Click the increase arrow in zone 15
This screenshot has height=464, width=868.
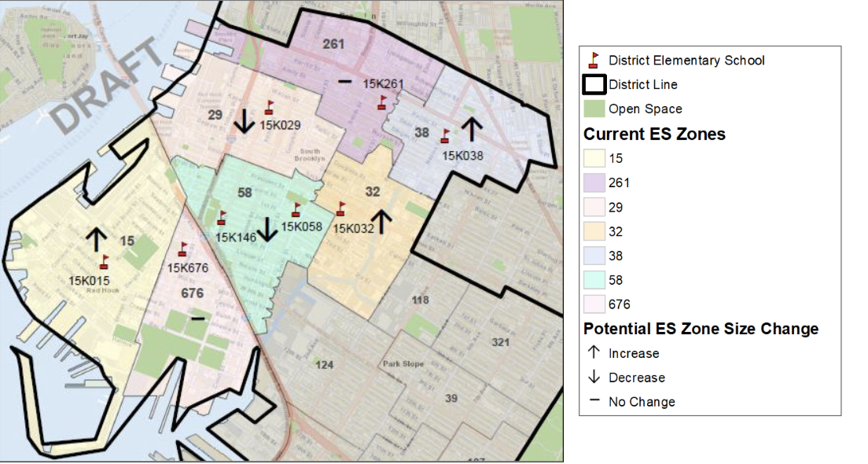click(x=96, y=239)
